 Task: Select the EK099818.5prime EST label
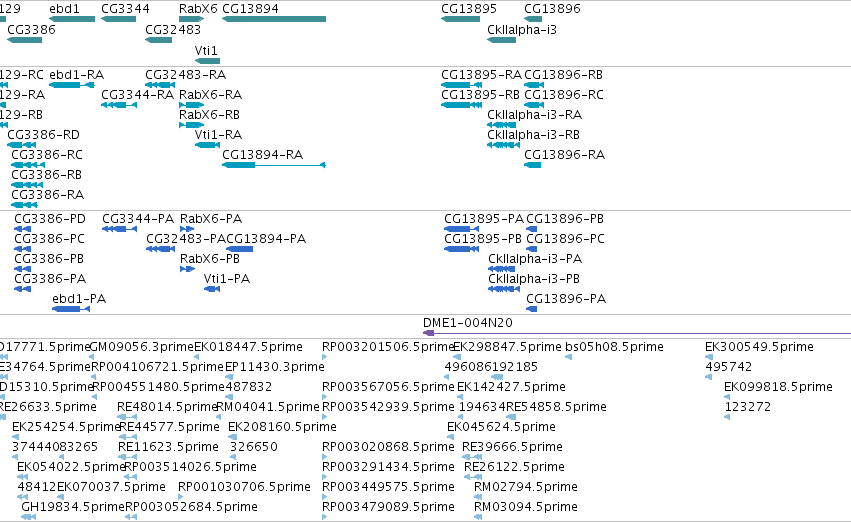[x=778, y=387]
